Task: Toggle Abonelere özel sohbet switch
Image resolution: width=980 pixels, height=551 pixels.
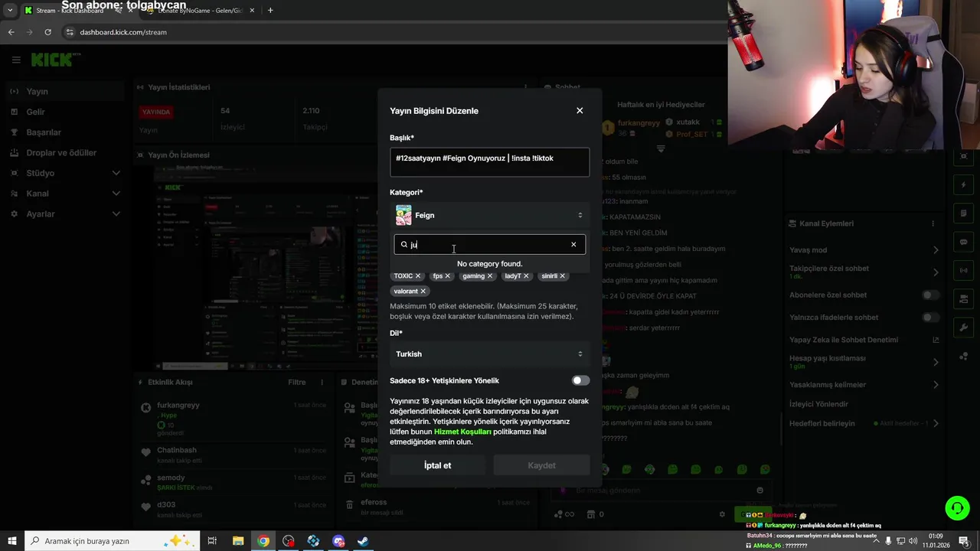Action: coord(930,295)
